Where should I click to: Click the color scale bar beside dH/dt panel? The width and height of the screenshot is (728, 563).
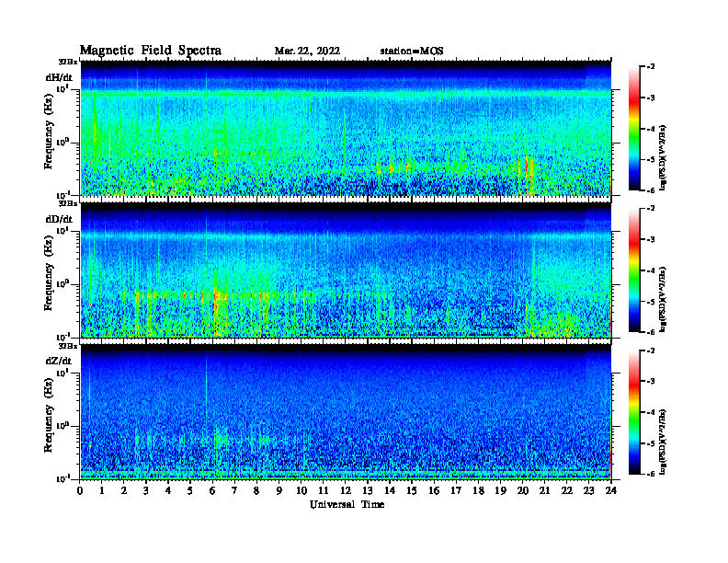point(634,128)
